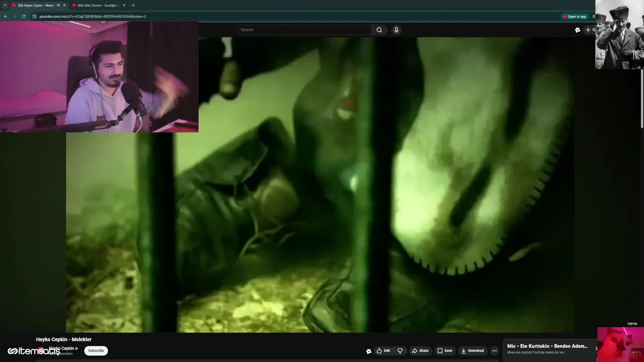Share the Hayko Cepkin video
This screenshot has width=644, height=362.
420,350
